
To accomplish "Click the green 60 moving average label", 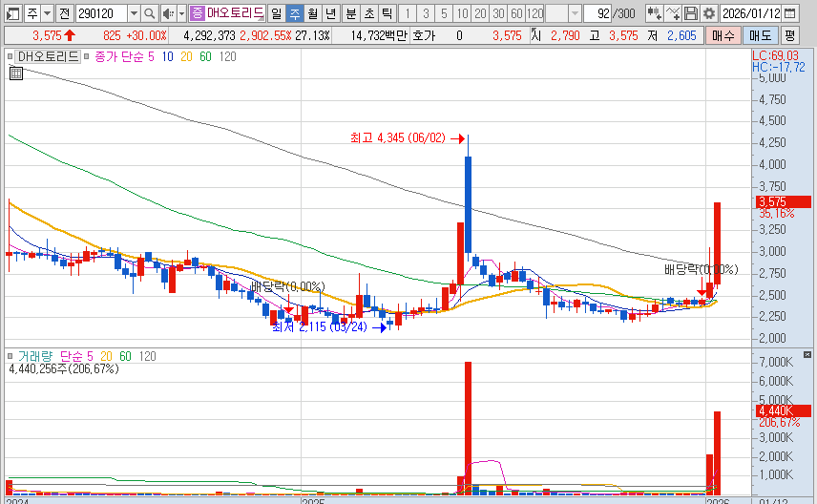I will point(205,56).
